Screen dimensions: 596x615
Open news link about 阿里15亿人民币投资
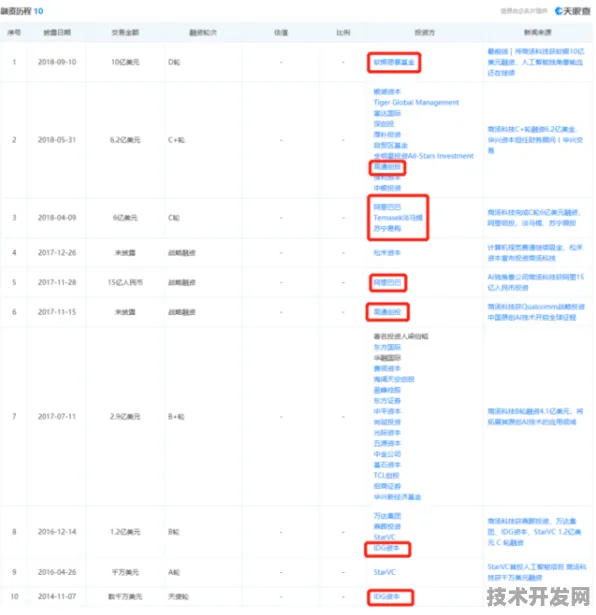tap(536, 282)
